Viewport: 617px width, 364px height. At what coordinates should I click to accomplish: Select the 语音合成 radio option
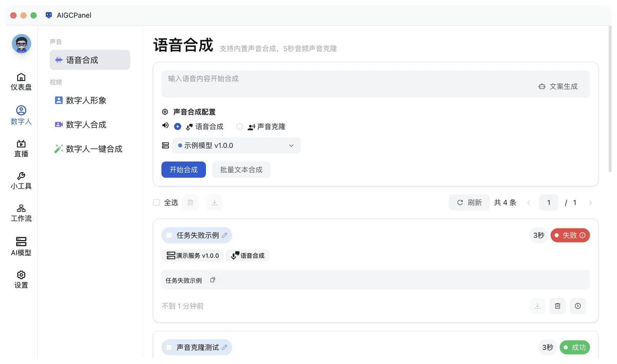(x=177, y=126)
